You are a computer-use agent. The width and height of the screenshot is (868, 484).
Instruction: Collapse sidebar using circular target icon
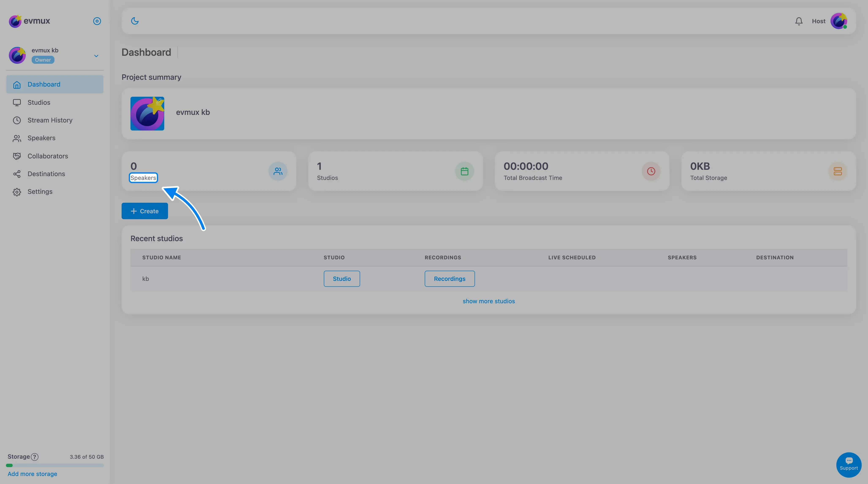[x=97, y=21]
